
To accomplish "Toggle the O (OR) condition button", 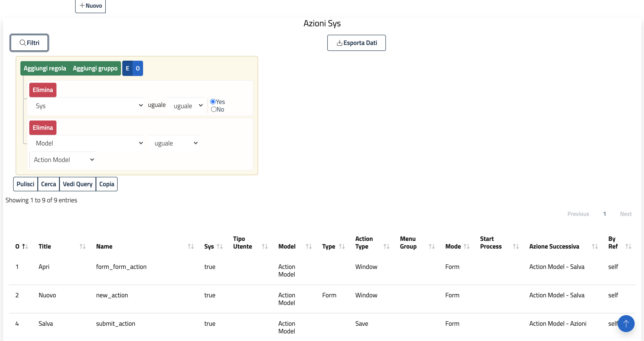I will coord(138,68).
